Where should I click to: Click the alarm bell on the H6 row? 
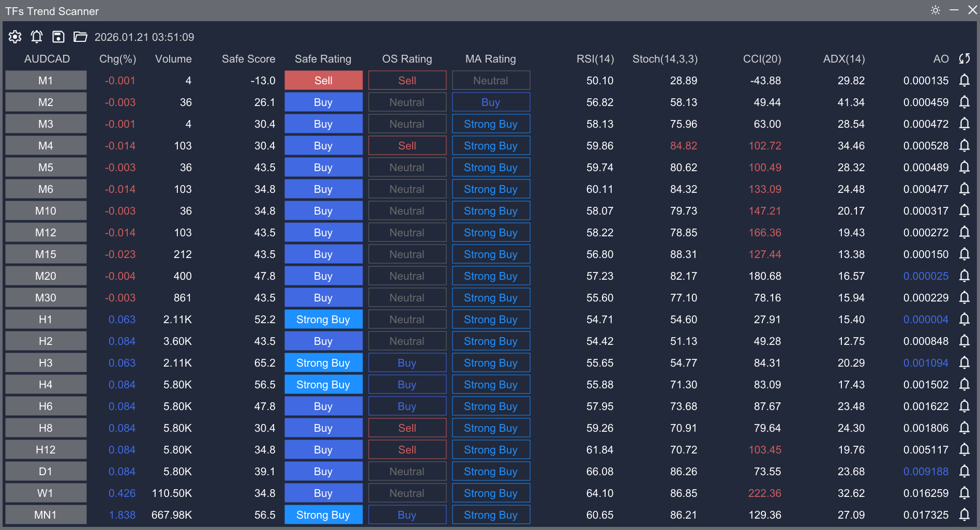(964, 406)
